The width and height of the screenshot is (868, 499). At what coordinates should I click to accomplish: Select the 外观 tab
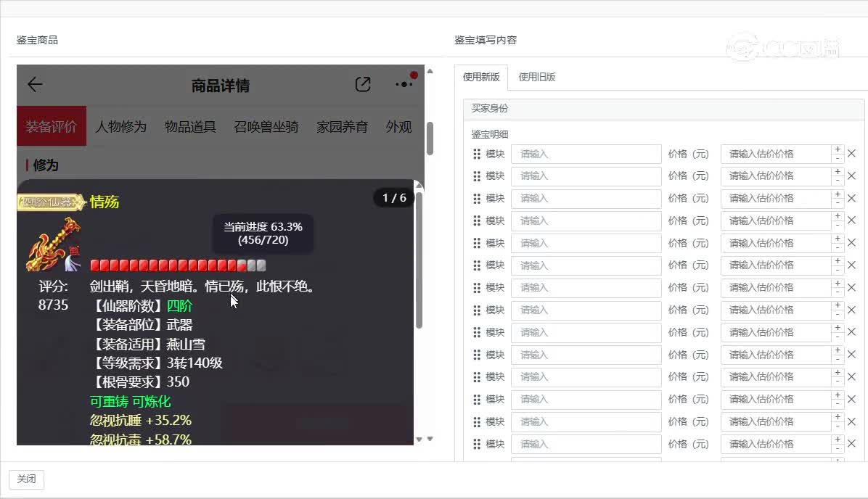(x=398, y=127)
